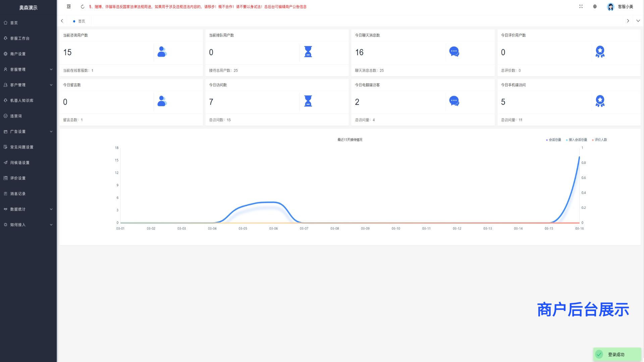The height and width of the screenshot is (362, 644).
Task: Open 机器人知识库 menu item
Action: click(21, 101)
